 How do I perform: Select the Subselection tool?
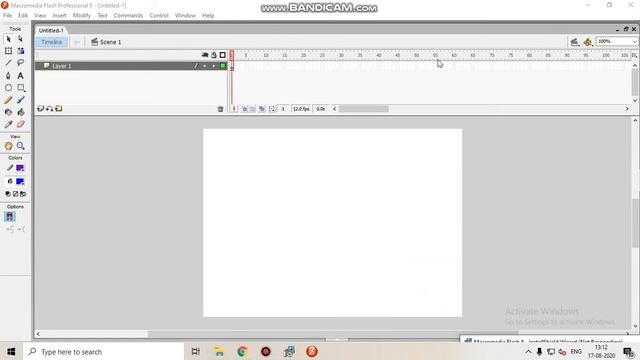click(x=20, y=39)
